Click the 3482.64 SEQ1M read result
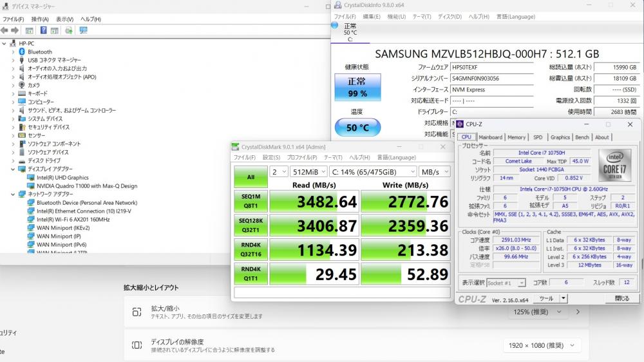Screen dimensions: 644x362 coord(315,202)
